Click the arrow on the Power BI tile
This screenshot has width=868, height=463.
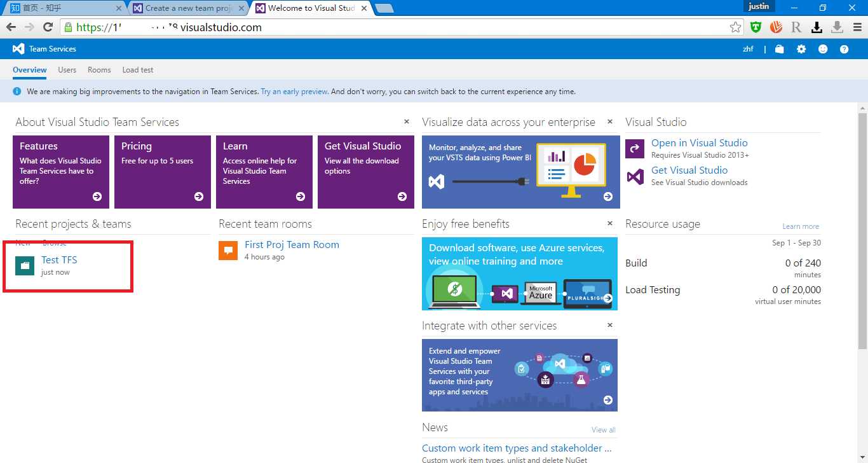point(608,197)
